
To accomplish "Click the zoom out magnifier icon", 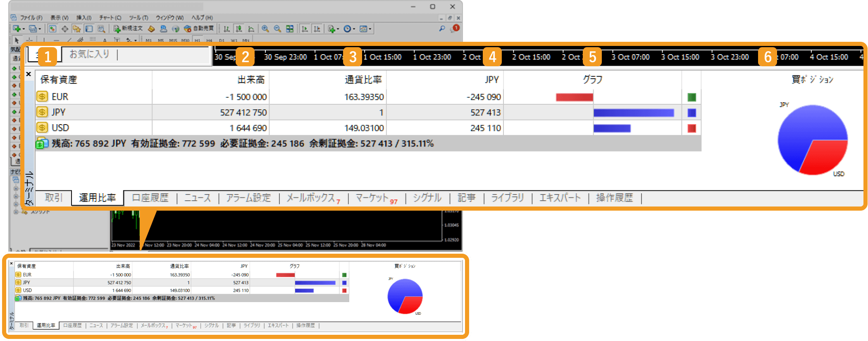I will pyautogui.click(x=277, y=29).
